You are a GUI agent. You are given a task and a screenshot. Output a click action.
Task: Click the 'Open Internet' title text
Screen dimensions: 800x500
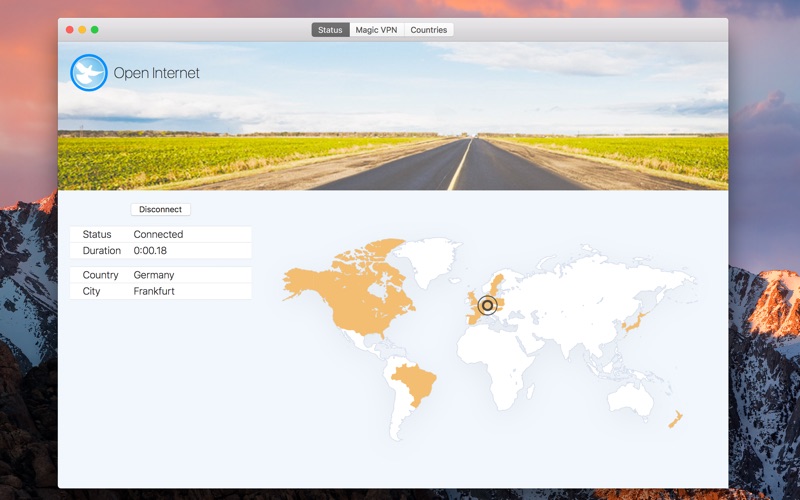pyautogui.click(x=156, y=73)
